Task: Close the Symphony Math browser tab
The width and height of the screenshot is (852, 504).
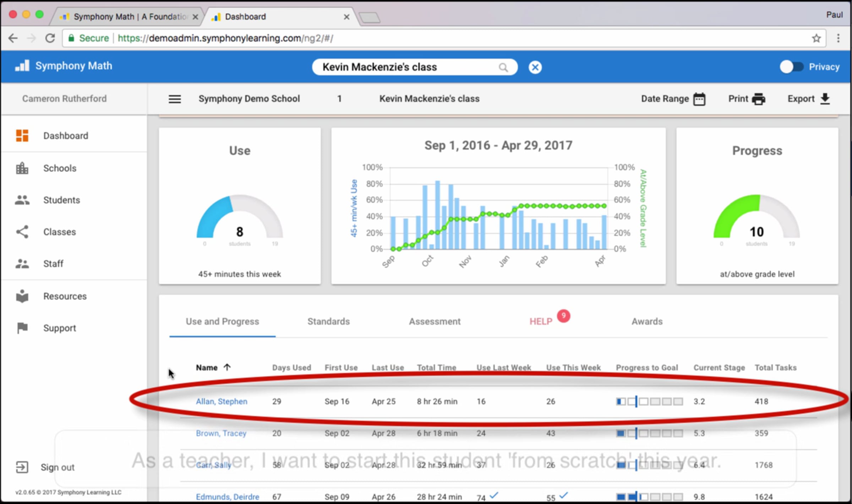Action: coord(195,17)
